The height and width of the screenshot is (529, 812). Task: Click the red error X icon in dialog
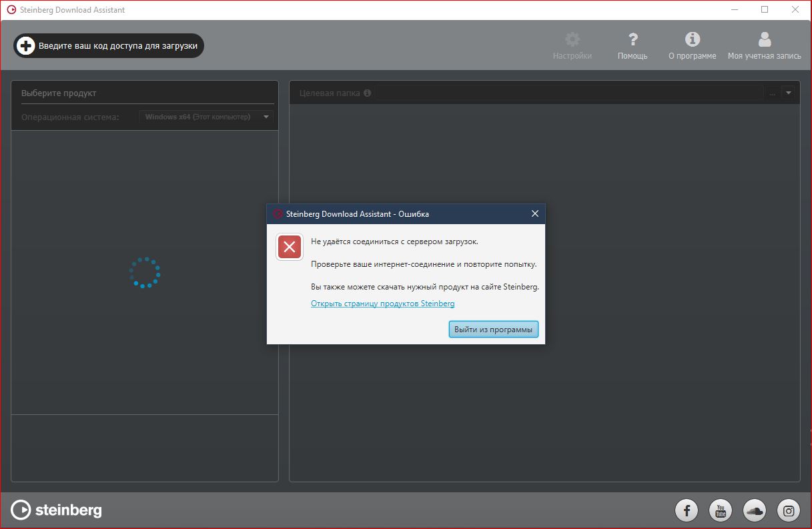tap(290, 247)
